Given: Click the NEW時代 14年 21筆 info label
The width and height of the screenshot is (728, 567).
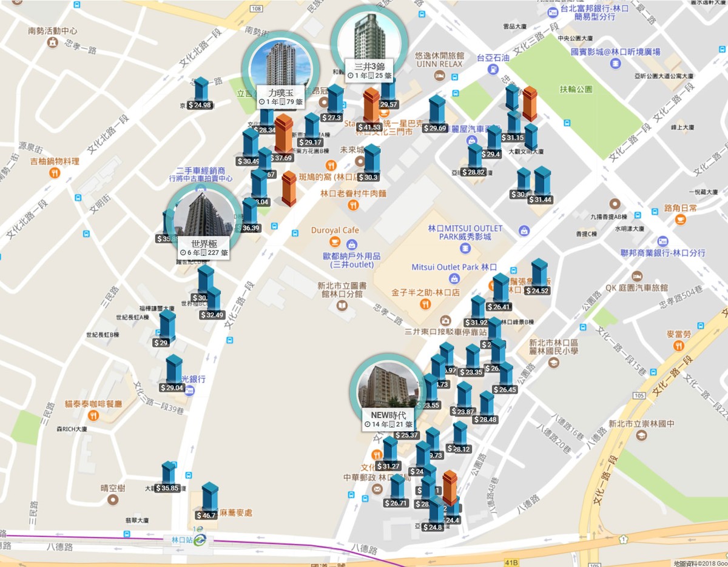Looking at the screenshot, I should (388, 420).
